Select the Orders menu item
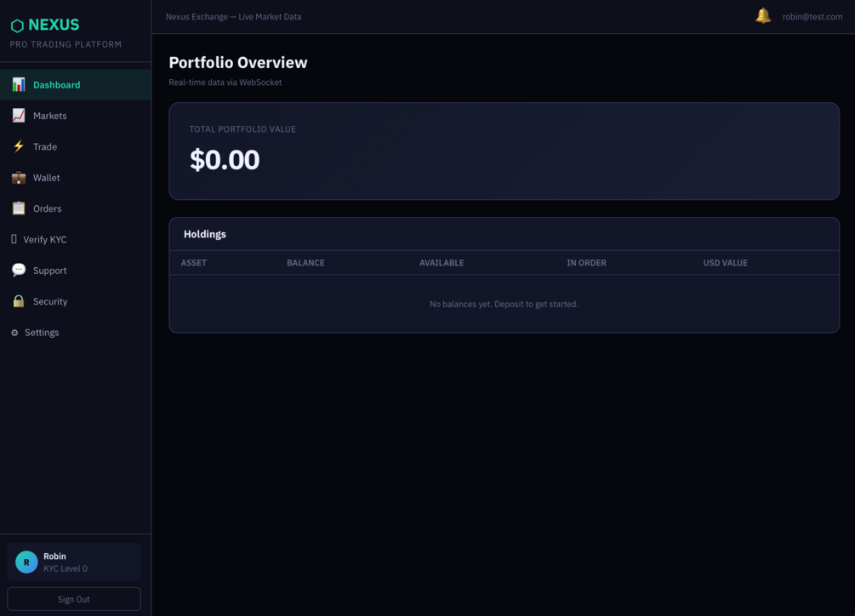855x616 pixels. 76,208
